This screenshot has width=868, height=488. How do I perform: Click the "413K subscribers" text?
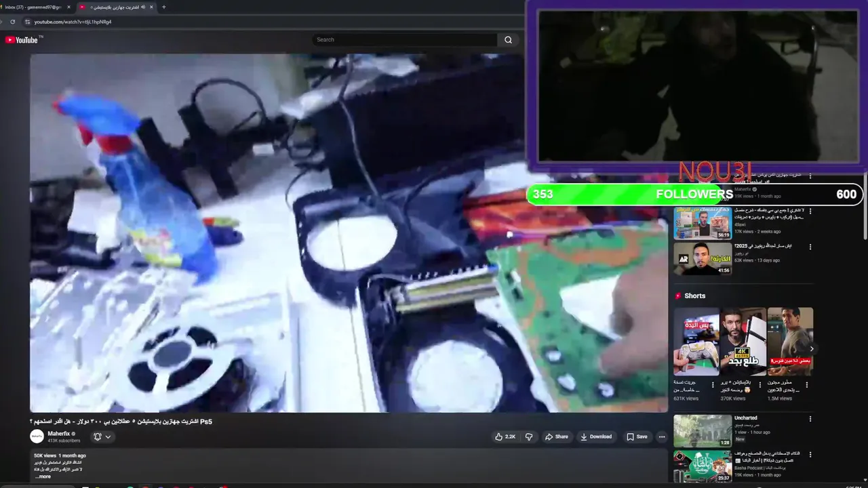(64, 441)
